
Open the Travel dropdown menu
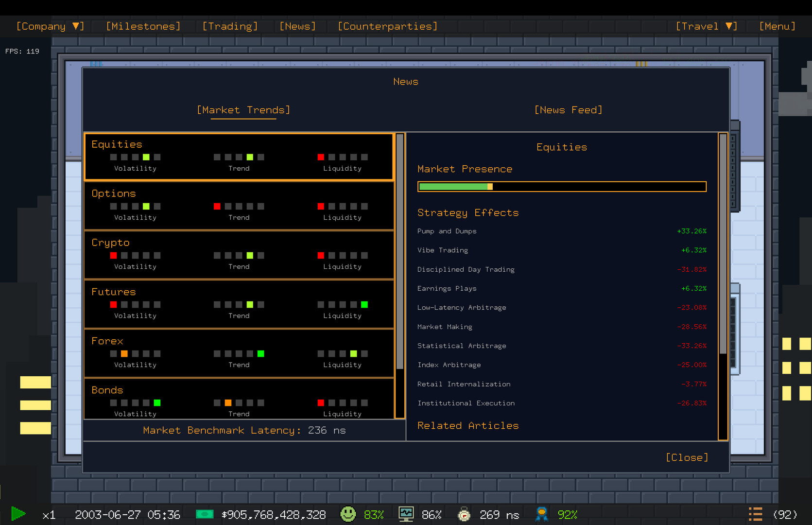(706, 26)
